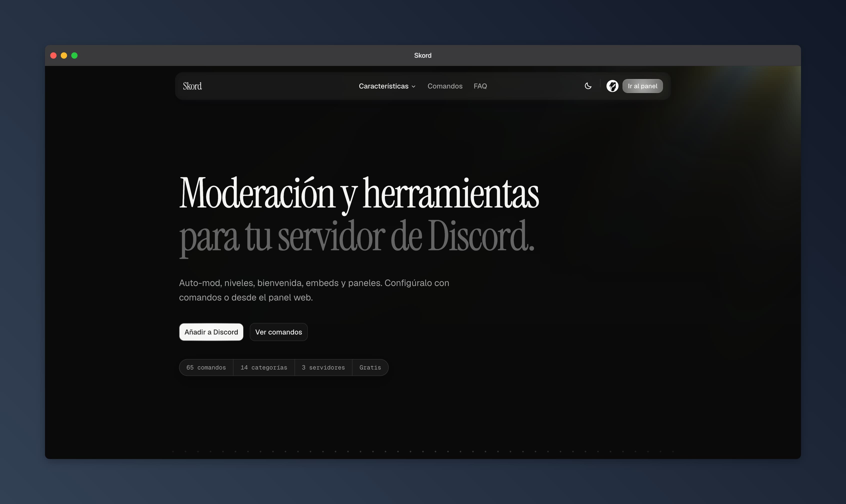846x504 pixels.
Task: Click the Ir al panel button
Action: tap(642, 86)
